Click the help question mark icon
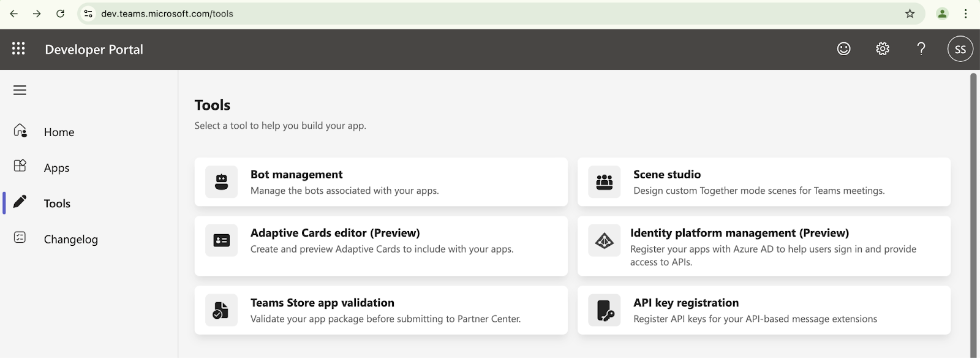 tap(921, 49)
